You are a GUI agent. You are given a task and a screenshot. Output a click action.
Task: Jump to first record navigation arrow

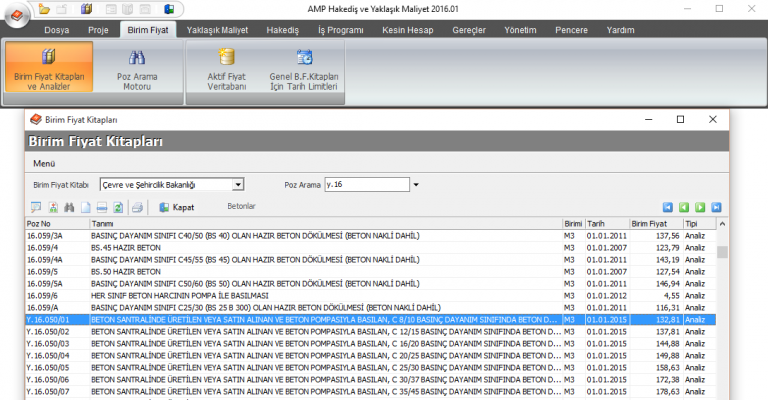pyautogui.click(x=668, y=207)
